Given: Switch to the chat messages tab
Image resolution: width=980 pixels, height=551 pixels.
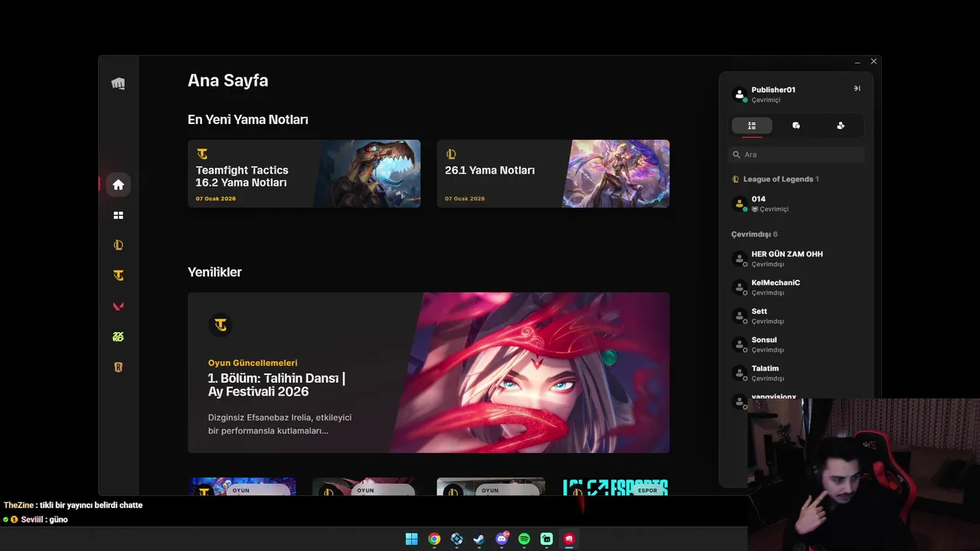Looking at the screenshot, I should (796, 126).
